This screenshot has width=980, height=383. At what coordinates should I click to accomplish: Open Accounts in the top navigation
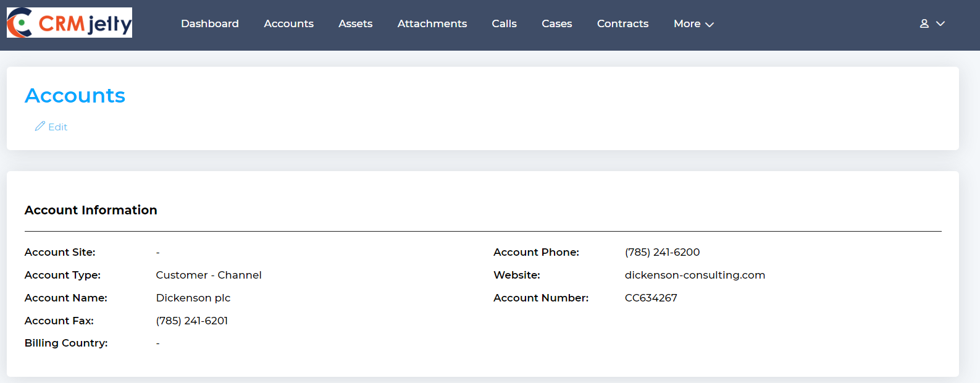coord(288,23)
